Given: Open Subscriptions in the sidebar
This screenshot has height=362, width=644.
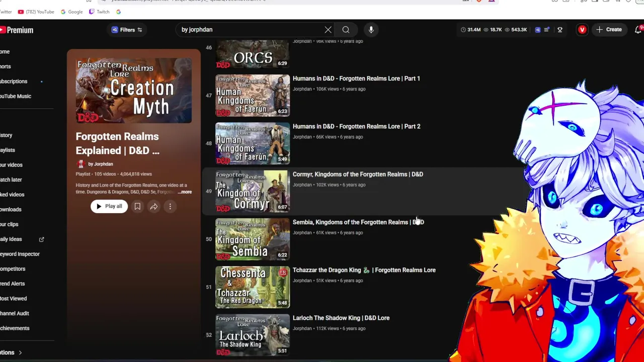Looking at the screenshot, I should click(14, 81).
